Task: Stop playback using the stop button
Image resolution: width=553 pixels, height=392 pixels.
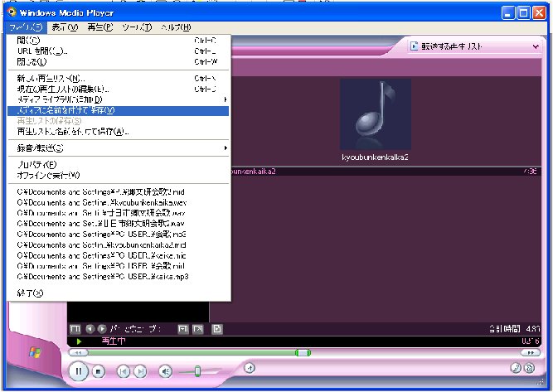Action: click(99, 371)
